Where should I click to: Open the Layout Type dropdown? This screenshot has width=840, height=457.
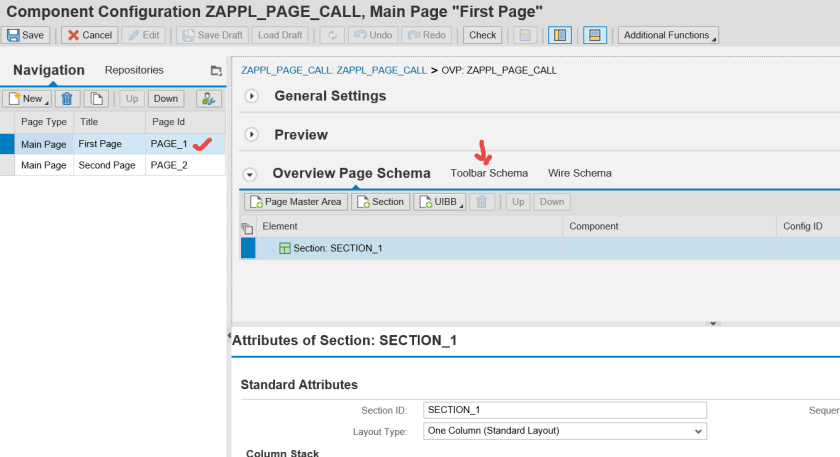pos(565,431)
